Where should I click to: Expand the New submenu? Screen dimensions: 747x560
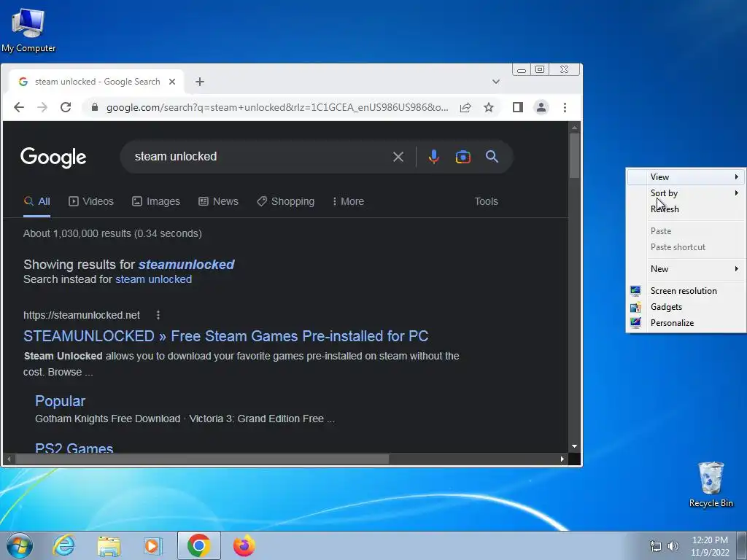pyautogui.click(x=686, y=269)
